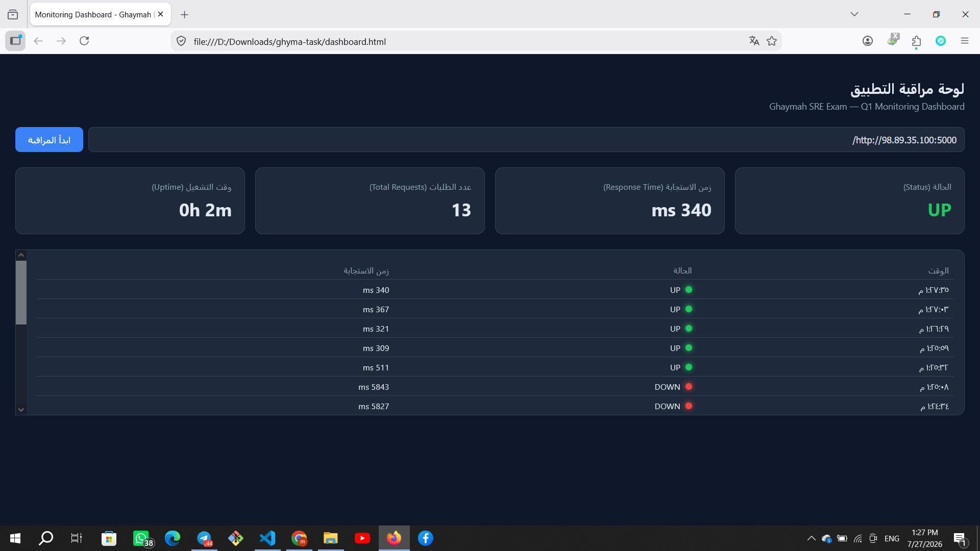The width and height of the screenshot is (980, 551).
Task: Open Telegram from the taskbar
Action: pyautogui.click(x=204, y=538)
